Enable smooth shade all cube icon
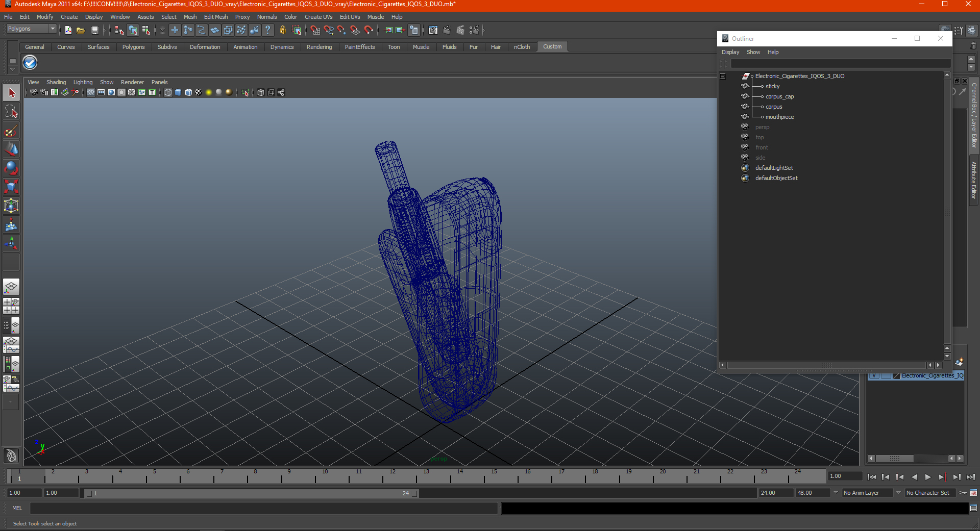The height and width of the screenshot is (531, 980). click(x=178, y=92)
